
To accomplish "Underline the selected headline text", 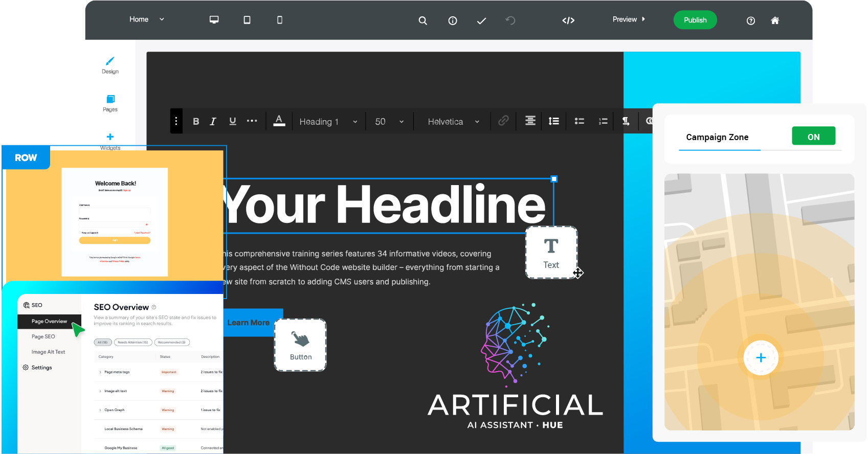I will tap(233, 121).
